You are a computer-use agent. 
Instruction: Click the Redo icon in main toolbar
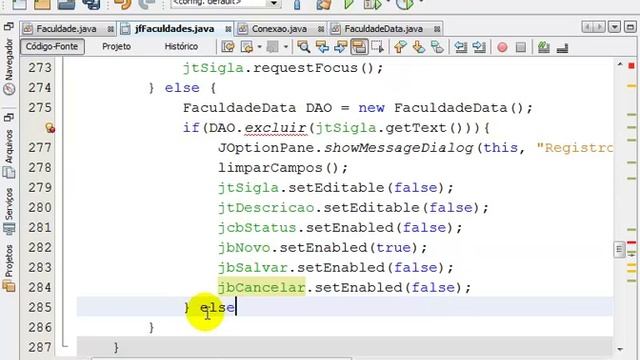[x=147, y=4]
